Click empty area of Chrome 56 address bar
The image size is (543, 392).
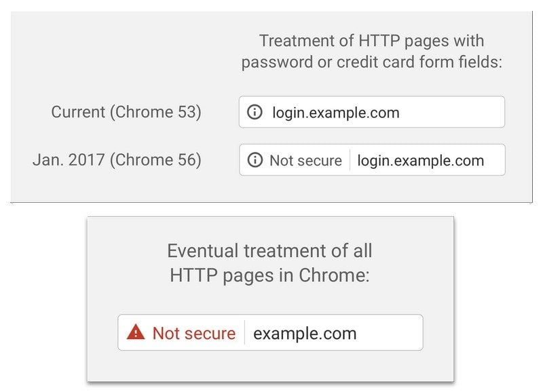495,160
